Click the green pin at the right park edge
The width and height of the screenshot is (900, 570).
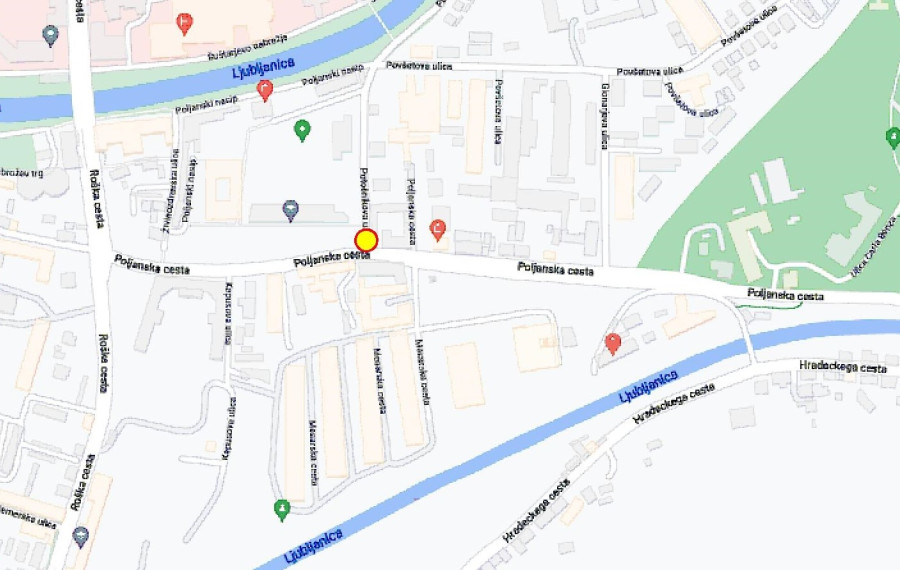[893, 138]
